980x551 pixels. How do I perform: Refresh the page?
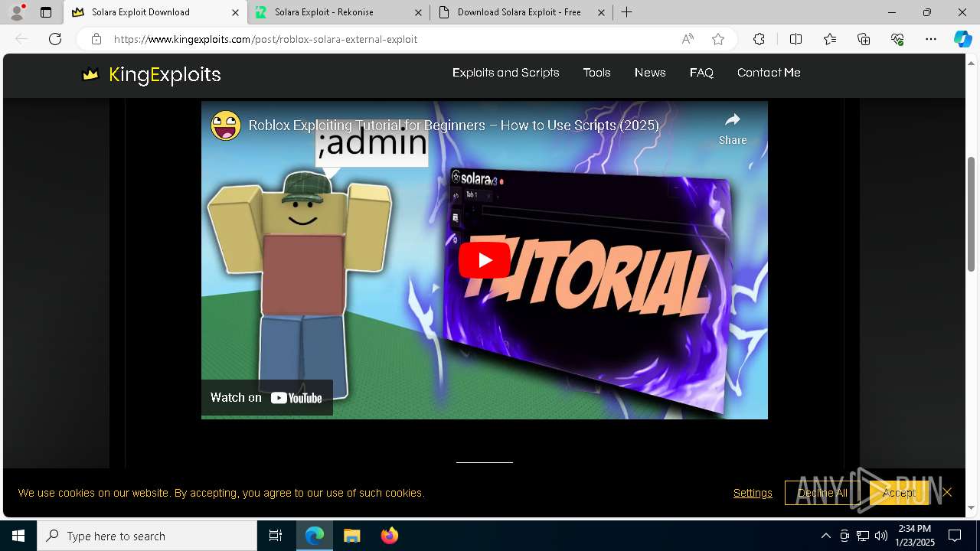55,39
